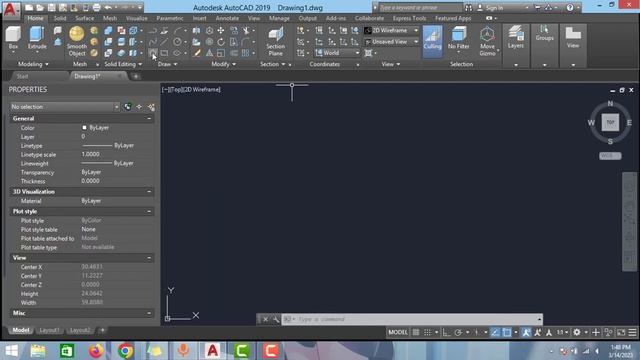Click the Open file icon in quick access toolbar

coord(40,7)
